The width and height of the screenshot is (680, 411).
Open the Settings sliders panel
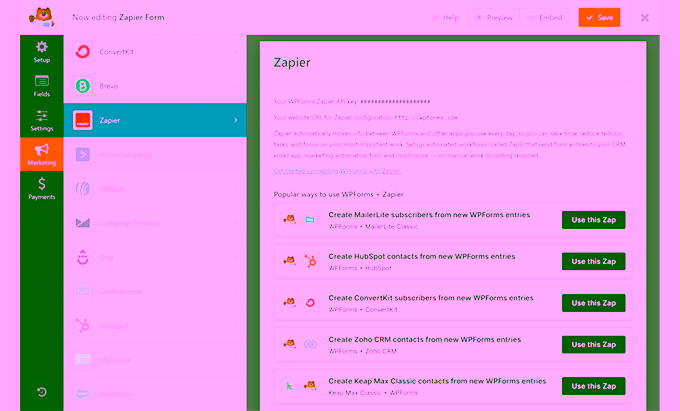42,121
